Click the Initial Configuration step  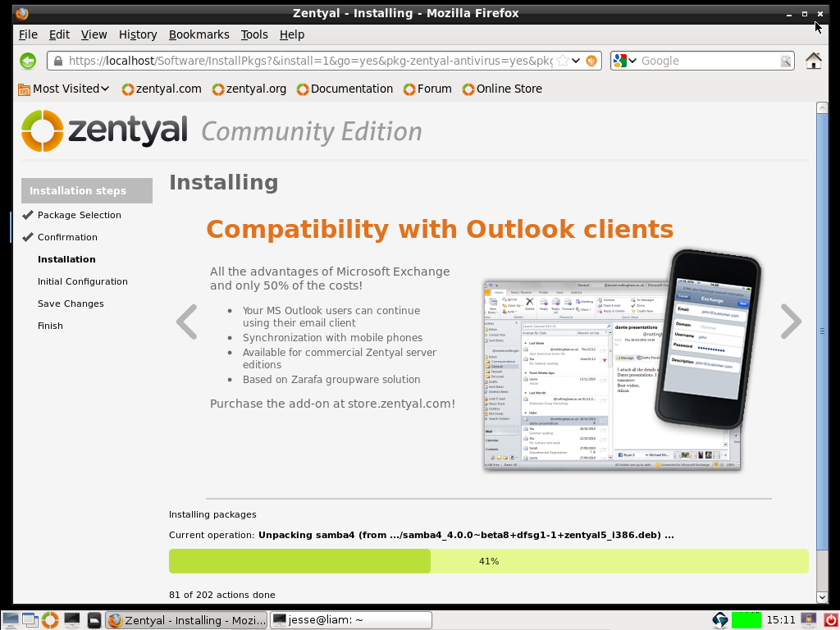(x=83, y=281)
